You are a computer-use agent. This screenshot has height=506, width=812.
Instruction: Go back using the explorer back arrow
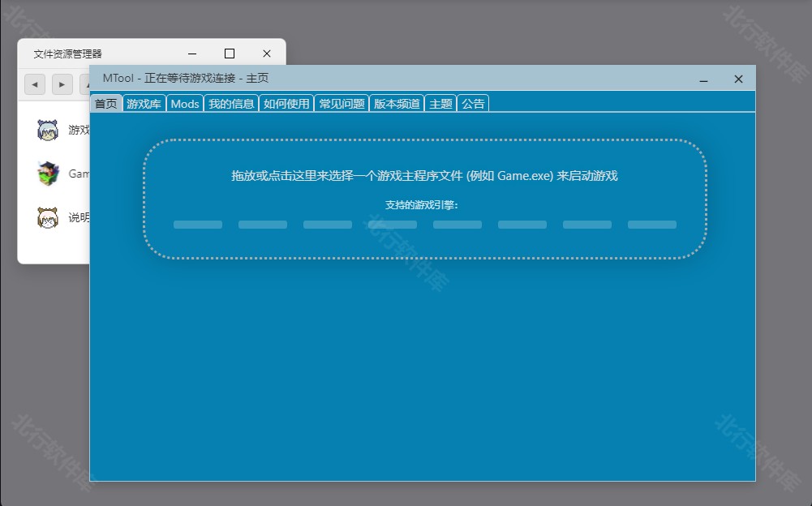tap(35, 84)
